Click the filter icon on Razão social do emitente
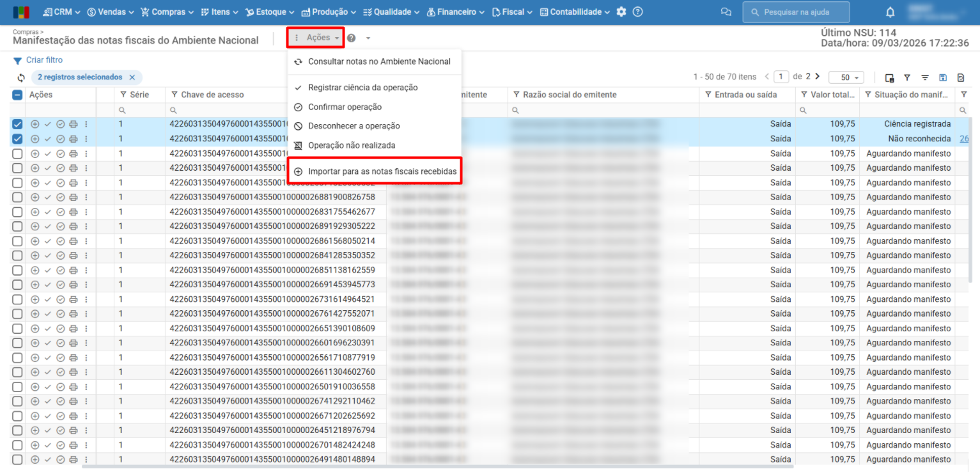This screenshot has width=980, height=472. (x=517, y=95)
